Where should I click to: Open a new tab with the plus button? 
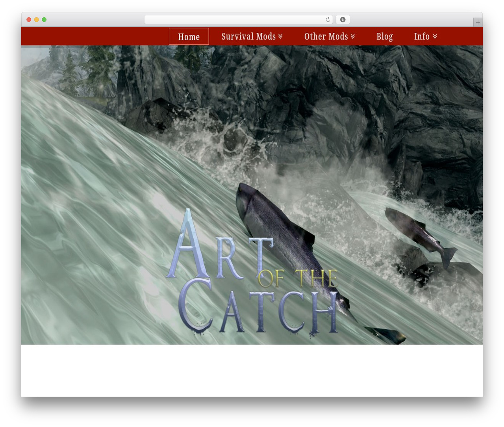point(478,22)
